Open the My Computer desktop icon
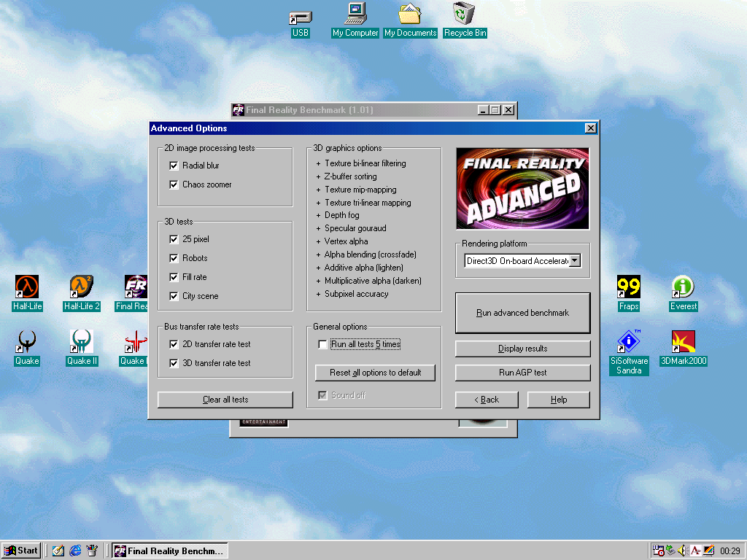747x560 pixels. [355, 14]
